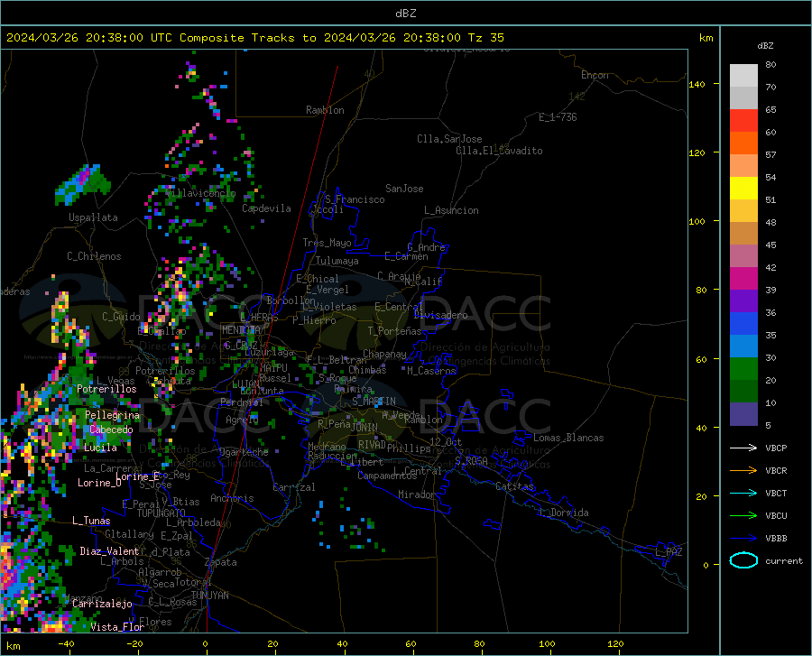This screenshot has width=812, height=656.
Task: Click the Lomas_Blancas map label
Action: click(568, 438)
